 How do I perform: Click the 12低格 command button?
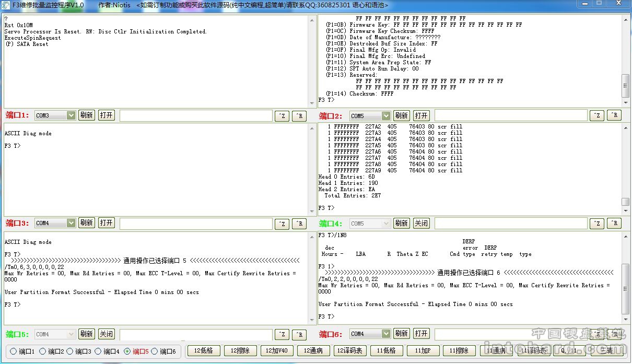(x=203, y=351)
